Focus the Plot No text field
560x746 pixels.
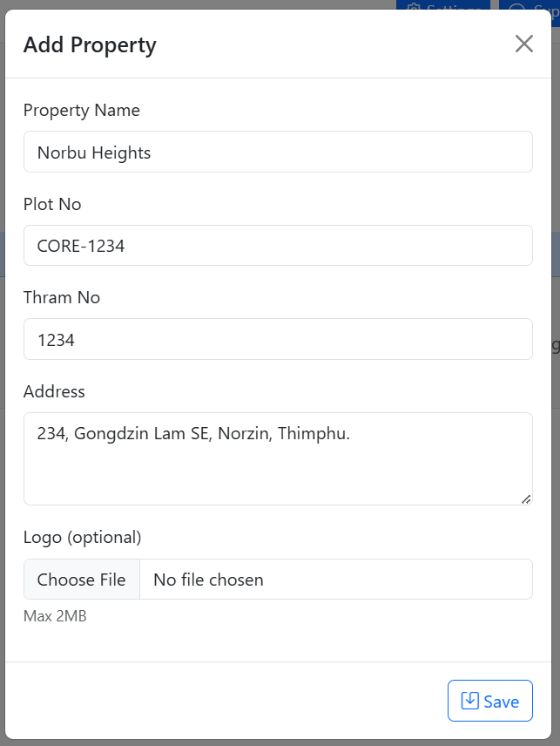pos(278,246)
